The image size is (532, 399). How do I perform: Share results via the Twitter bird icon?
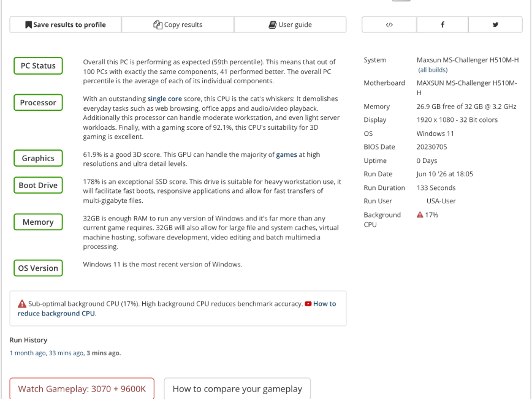[x=495, y=25]
